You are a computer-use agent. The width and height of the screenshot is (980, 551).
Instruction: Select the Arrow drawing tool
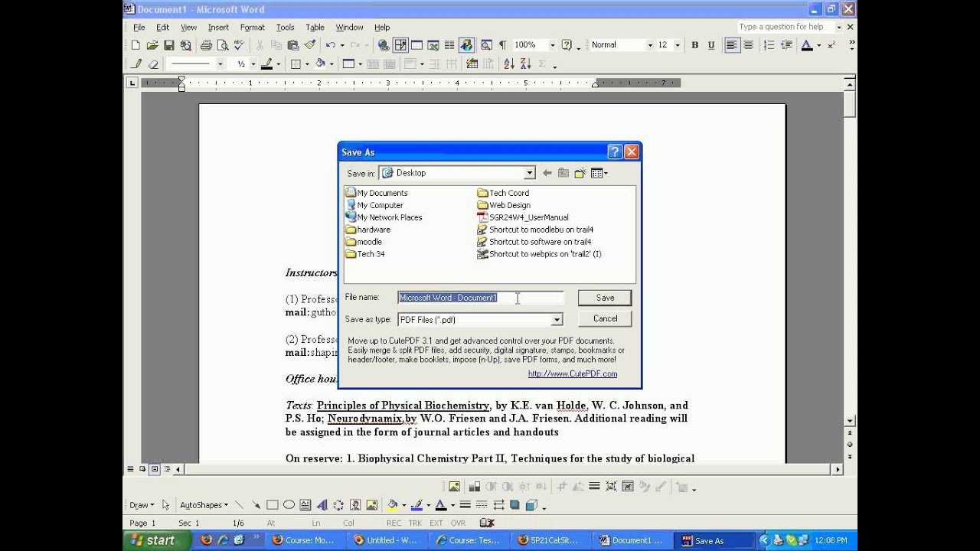(256, 505)
